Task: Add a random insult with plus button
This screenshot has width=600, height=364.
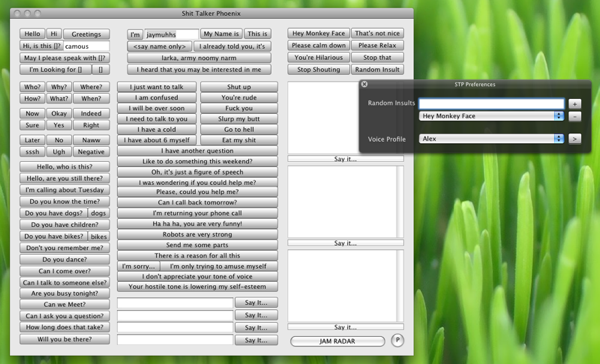Action: click(574, 104)
